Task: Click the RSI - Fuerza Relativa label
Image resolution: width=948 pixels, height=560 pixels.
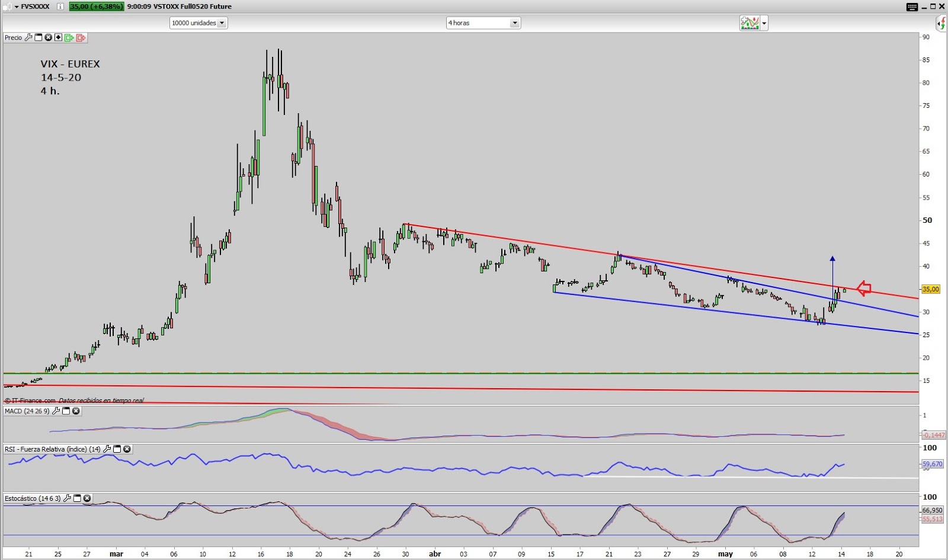Action: pos(53,449)
